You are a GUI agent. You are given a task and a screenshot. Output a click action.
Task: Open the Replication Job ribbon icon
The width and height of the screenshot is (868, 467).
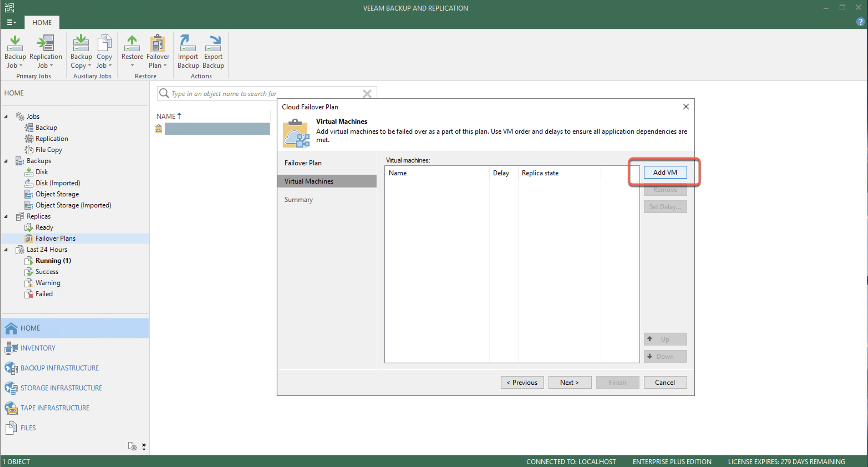(x=45, y=44)
